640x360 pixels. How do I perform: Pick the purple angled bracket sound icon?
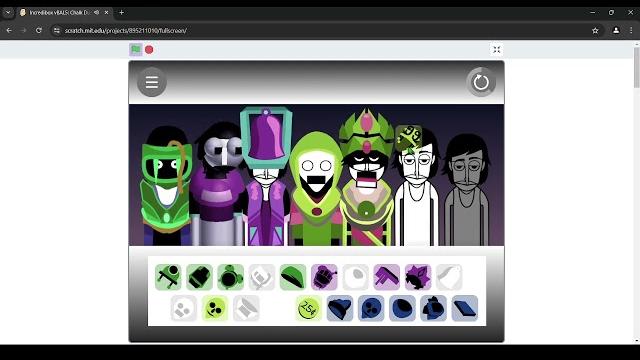387,277
